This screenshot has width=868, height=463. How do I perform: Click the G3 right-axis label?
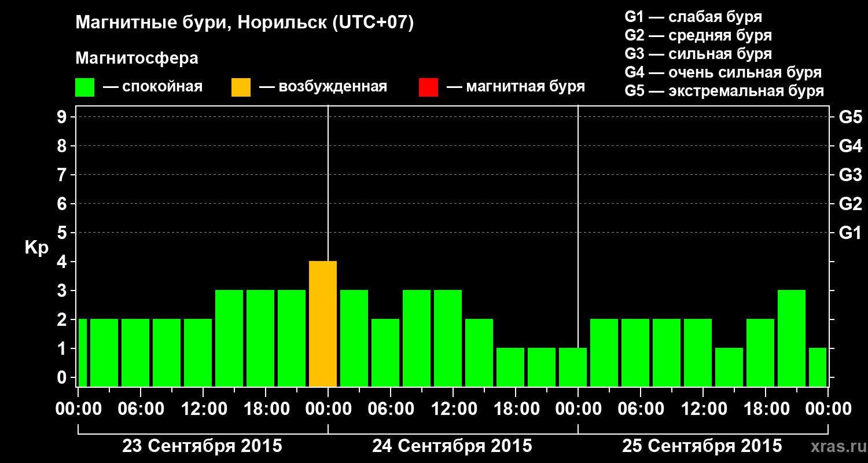coord(850,175)
